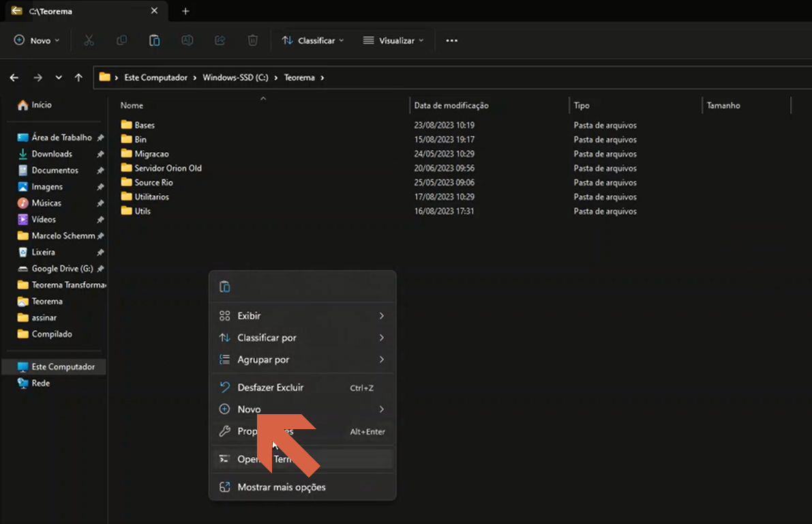
Task: Click the Copy icon in toolbar
Action: [121, 40]
